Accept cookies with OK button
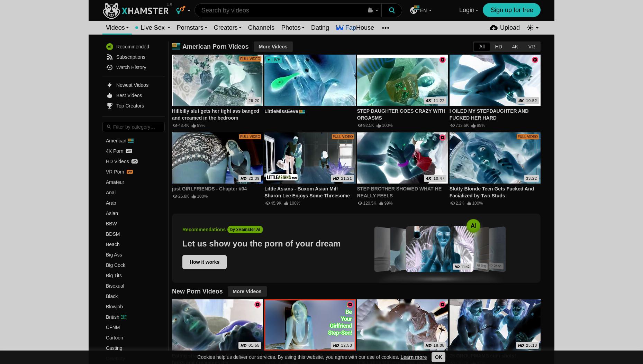643x364 pixels. (x=438, y=357)
